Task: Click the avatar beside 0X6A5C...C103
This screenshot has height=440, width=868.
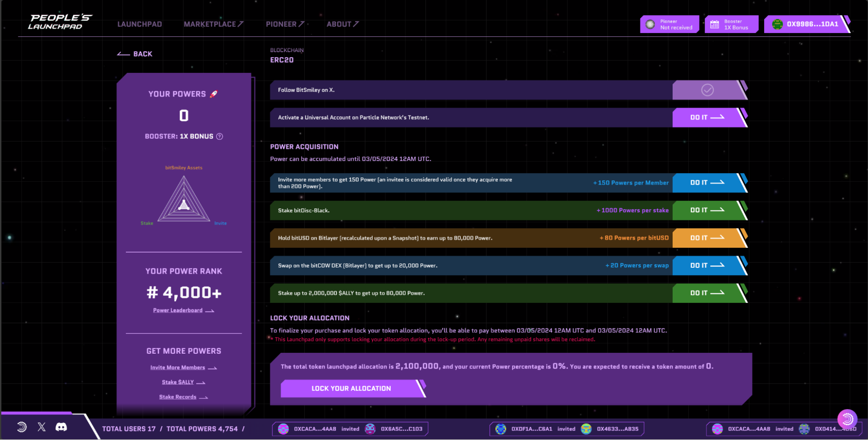Action: (x=370, y=429)
